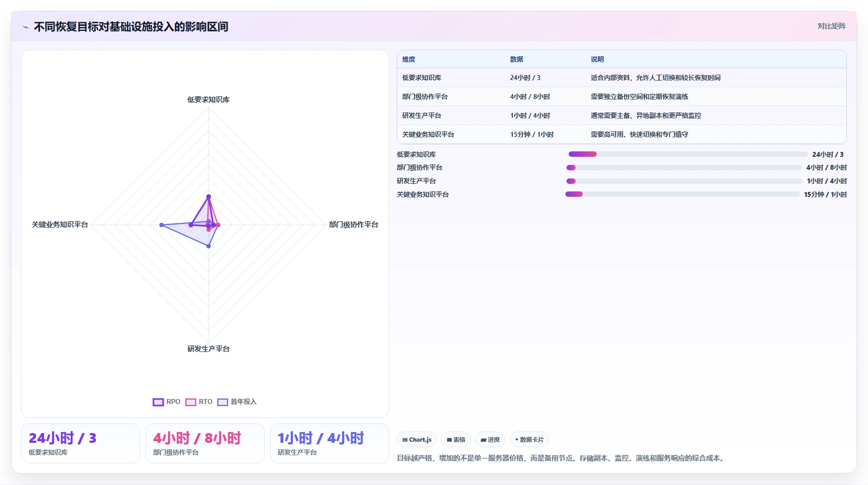
Task: Click the RPO purple legend swatch
Action: 158,402
